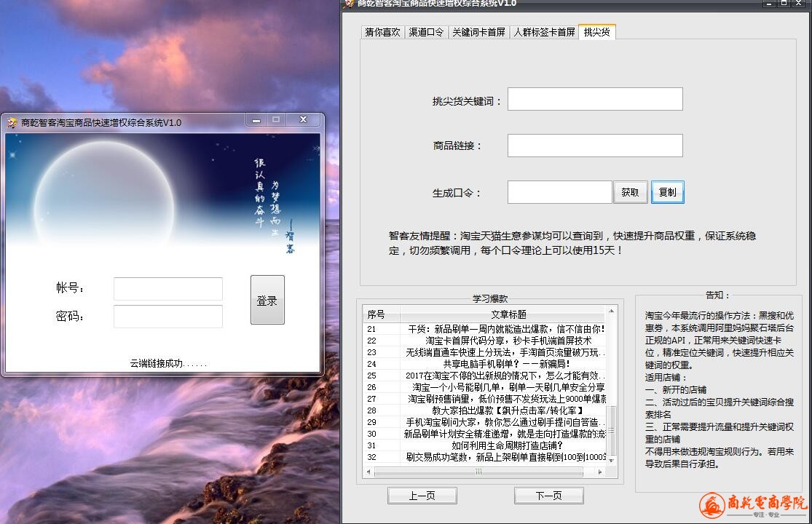The height and width of the screenshot is (524, 812).
Task: Switch to the 猜你喜欢 tab
Action: tap(382, 32)
